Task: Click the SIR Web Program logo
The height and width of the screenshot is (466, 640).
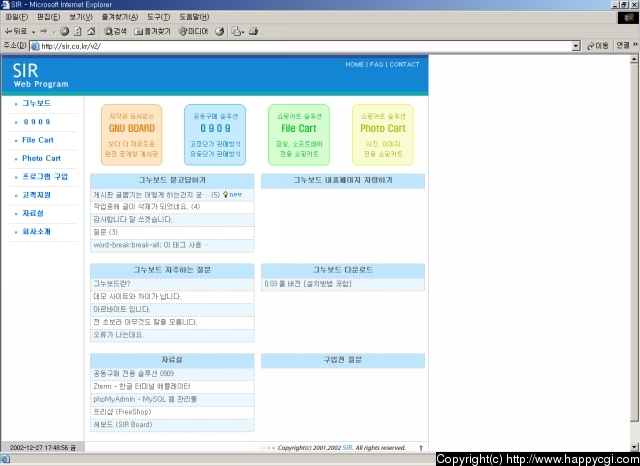Action: (x=40, y=75)
